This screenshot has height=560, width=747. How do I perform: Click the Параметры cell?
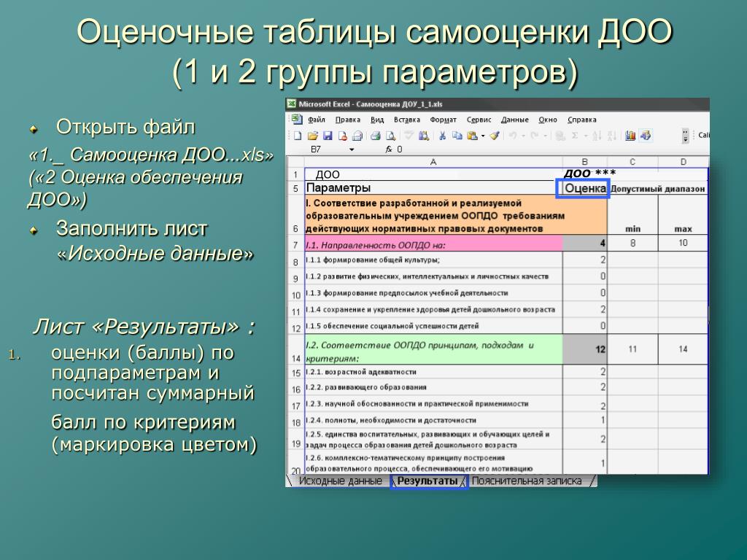[433, 188]
